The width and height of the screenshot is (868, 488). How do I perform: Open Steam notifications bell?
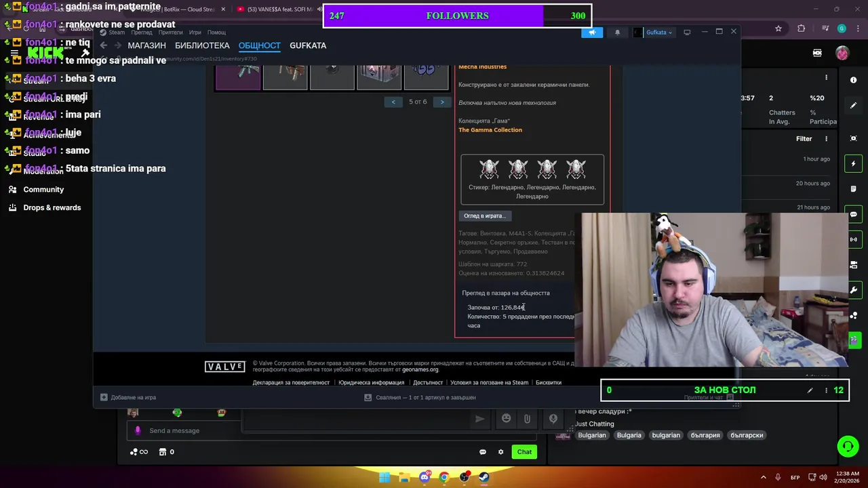click(617, 32)
